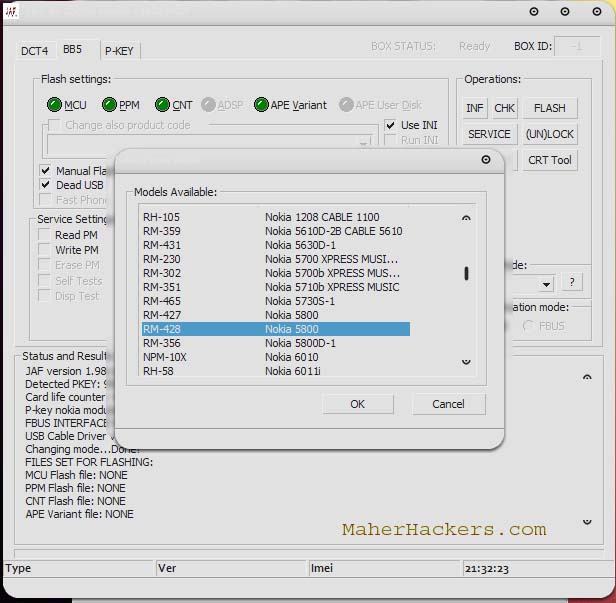Enable the Write PM checkbox

[44, 250]
